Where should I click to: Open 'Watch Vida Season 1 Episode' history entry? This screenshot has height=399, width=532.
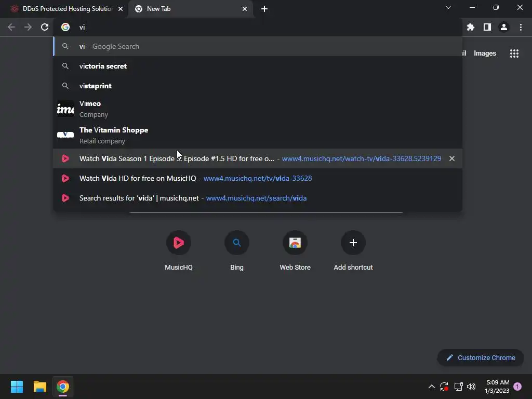point(258,158)
